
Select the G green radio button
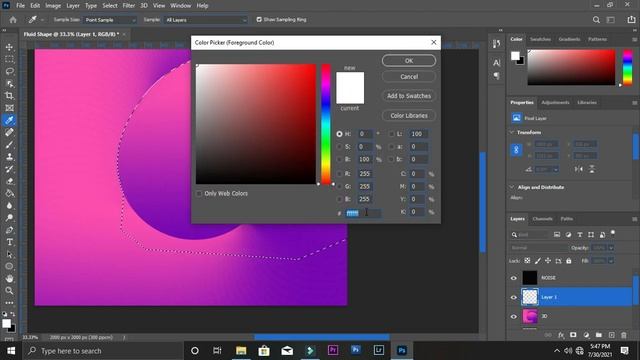click(x=339, y=187)
